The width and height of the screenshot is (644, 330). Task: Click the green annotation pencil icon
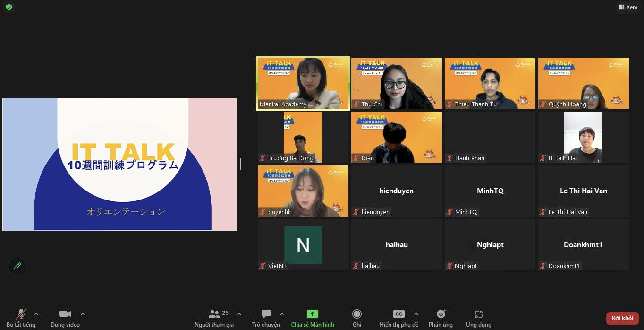click(17, 266)
